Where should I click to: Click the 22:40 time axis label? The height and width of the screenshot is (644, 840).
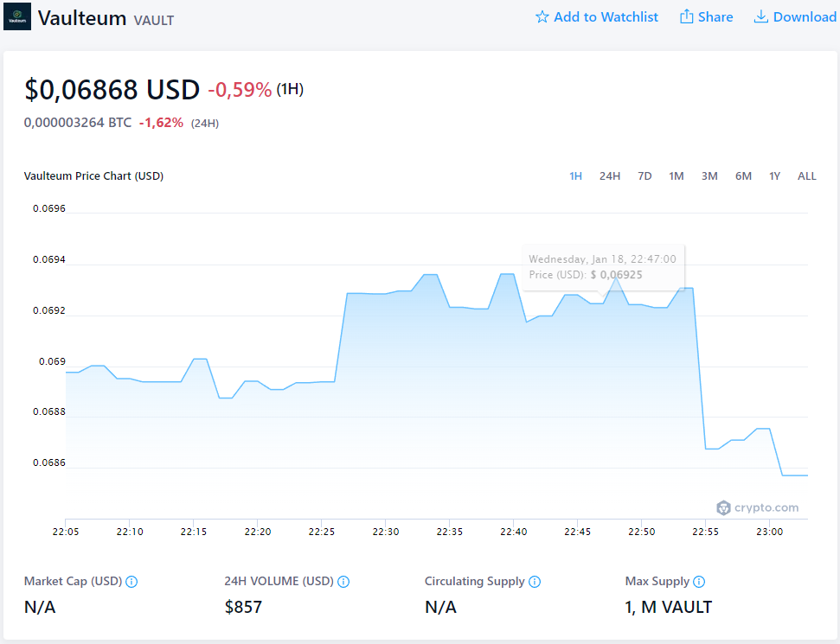(x=514, y=532)
